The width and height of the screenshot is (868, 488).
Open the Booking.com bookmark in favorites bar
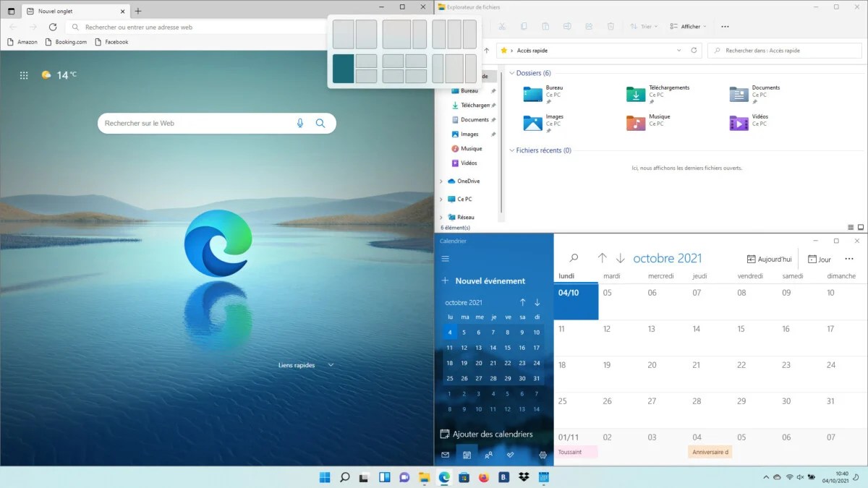pos(66,42)
